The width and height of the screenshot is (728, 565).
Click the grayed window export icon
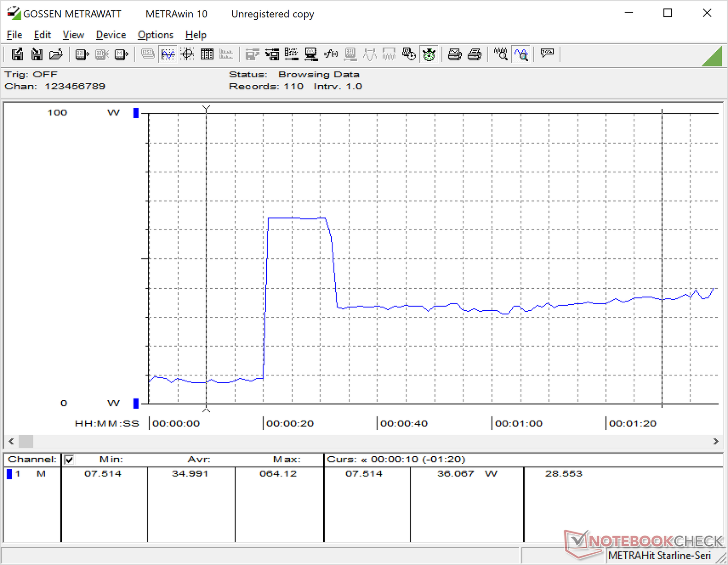[x=253, y=55]
